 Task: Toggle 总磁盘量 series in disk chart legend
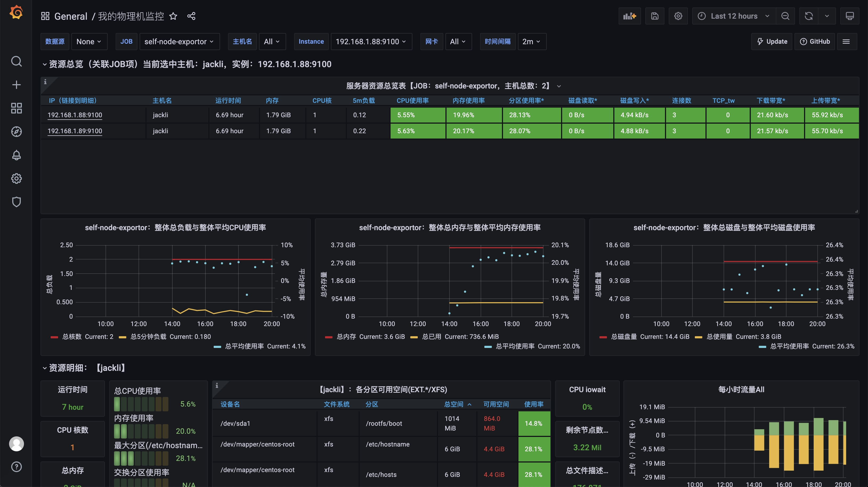(624, 337)
